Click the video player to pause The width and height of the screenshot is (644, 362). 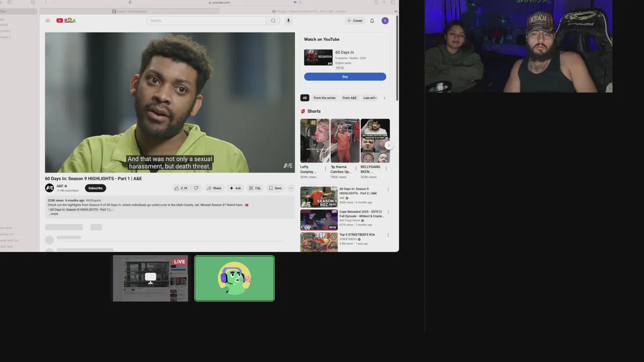[x=170, y=102]
